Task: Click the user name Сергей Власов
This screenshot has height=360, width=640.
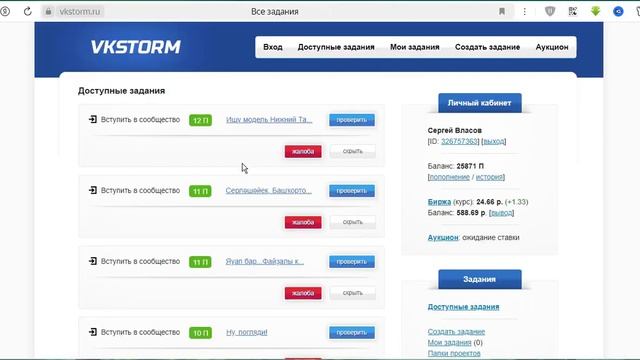Action: click(455, 130)
